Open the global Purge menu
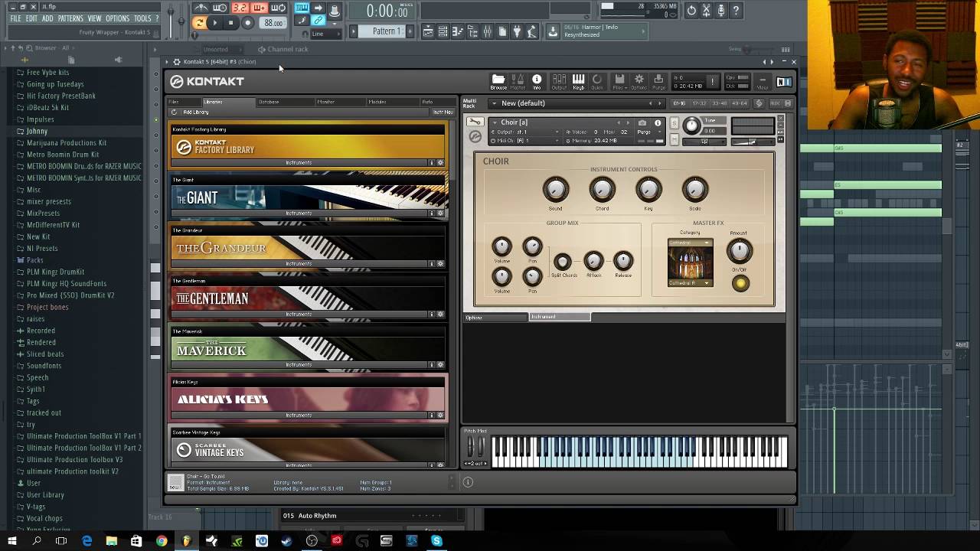The width and height of the screenshot is (980, 551). coord(658,81)
